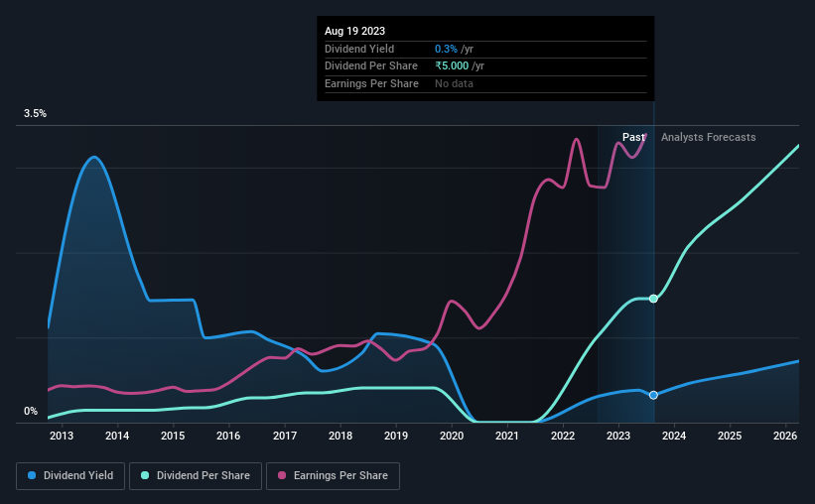Select the 2023 label on the time axis
815x504 pixels.
pos(618,436)
